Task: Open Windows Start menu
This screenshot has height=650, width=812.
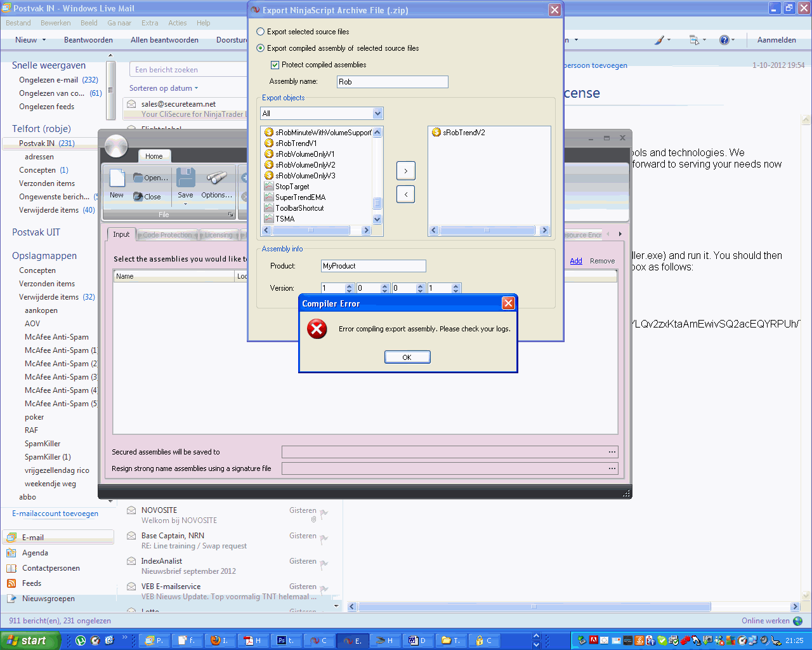Action: pyautogui.click(x=29, y=640)
